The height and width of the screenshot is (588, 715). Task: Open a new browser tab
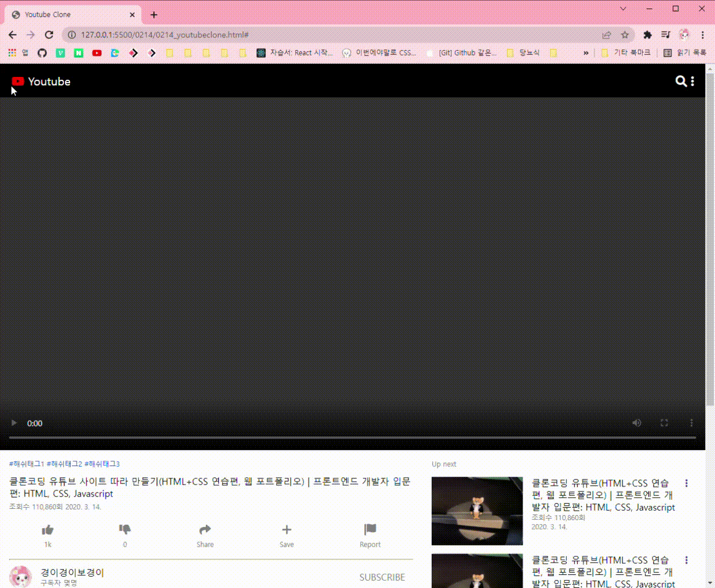pos(154,15)
